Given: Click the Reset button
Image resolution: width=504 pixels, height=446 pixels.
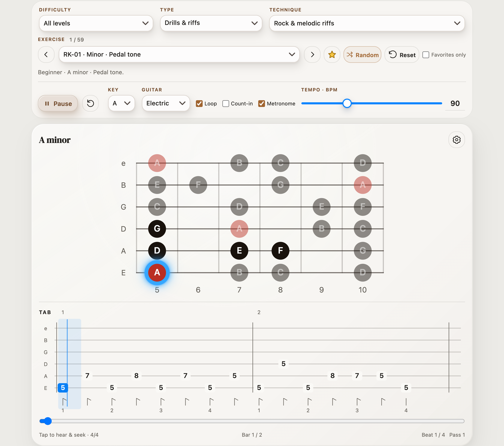Looking at the screenshot, I should [402, 55].
